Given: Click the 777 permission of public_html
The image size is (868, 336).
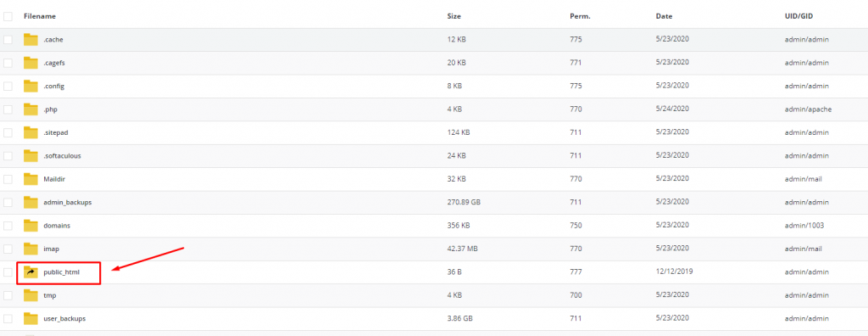Looking at the screenshot, I should (x=576, y=272).
